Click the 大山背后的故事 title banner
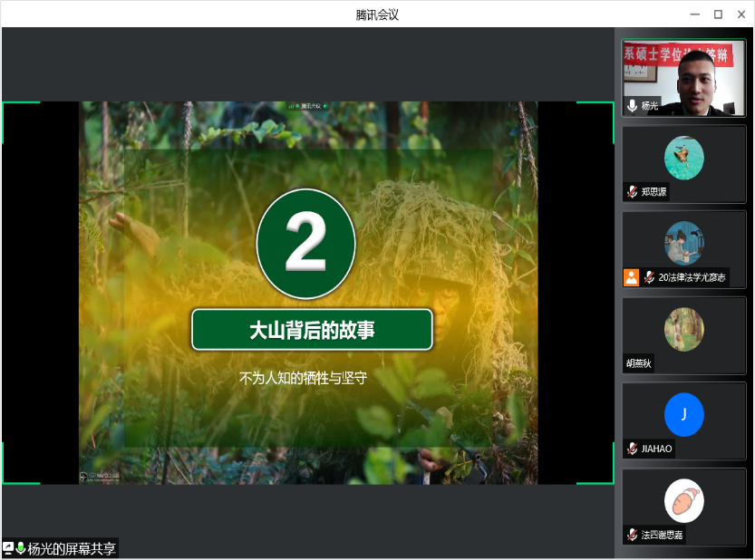The height and width of the screenshot is (560, 755). tap(312, 330)
